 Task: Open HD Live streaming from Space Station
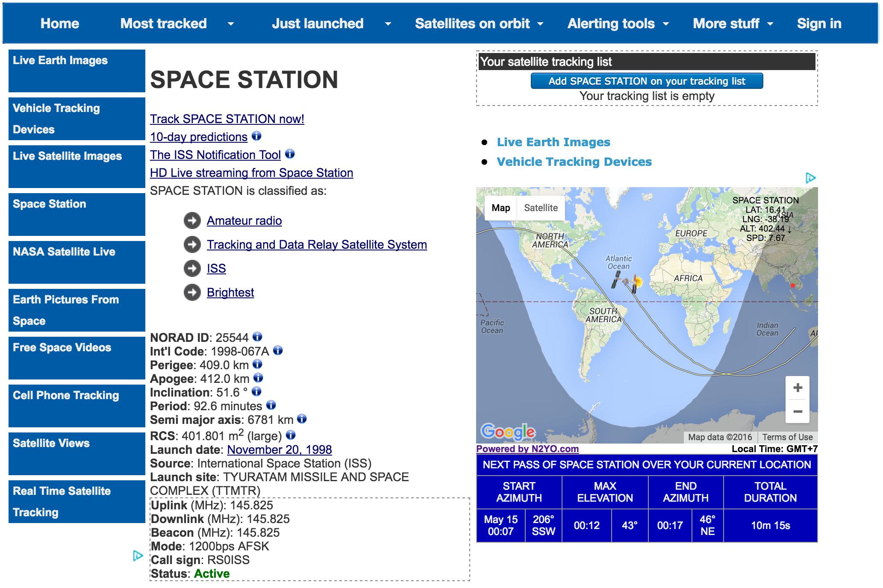[251, 173]
